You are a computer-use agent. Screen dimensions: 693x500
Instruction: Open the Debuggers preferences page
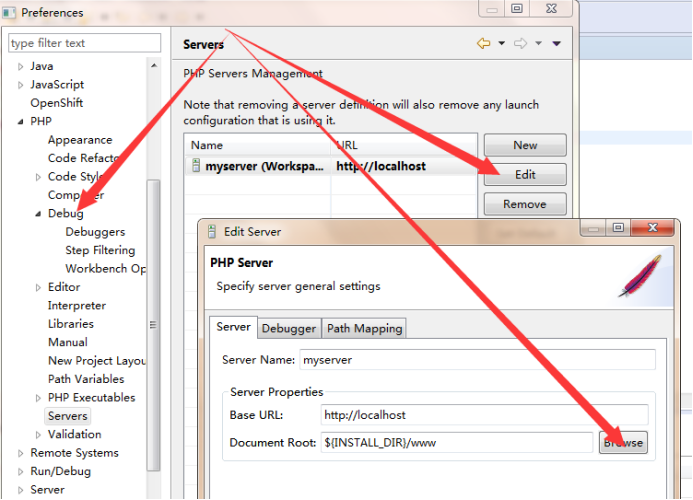tap(95, 232)
